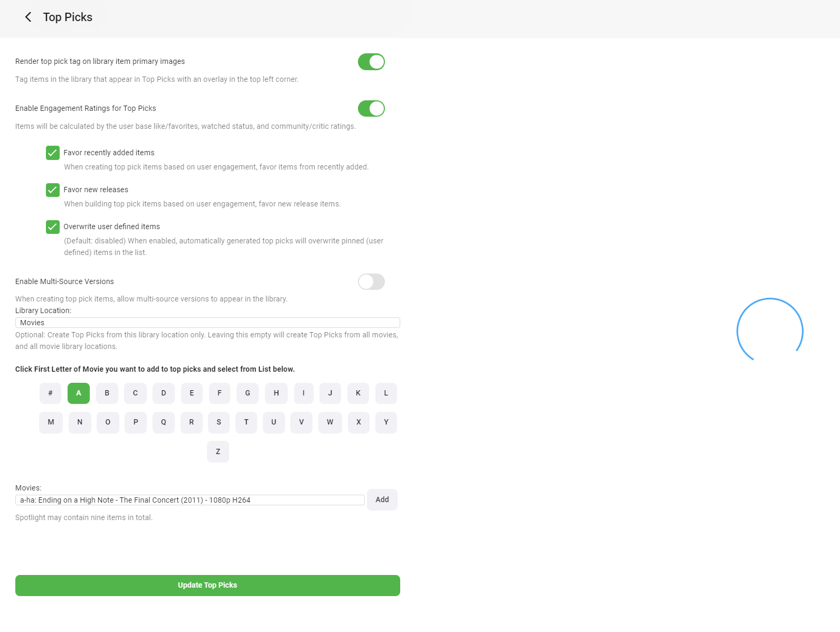Screen dimensions: 840x632
Task: Choose letter T filter button
Action: 246,422
